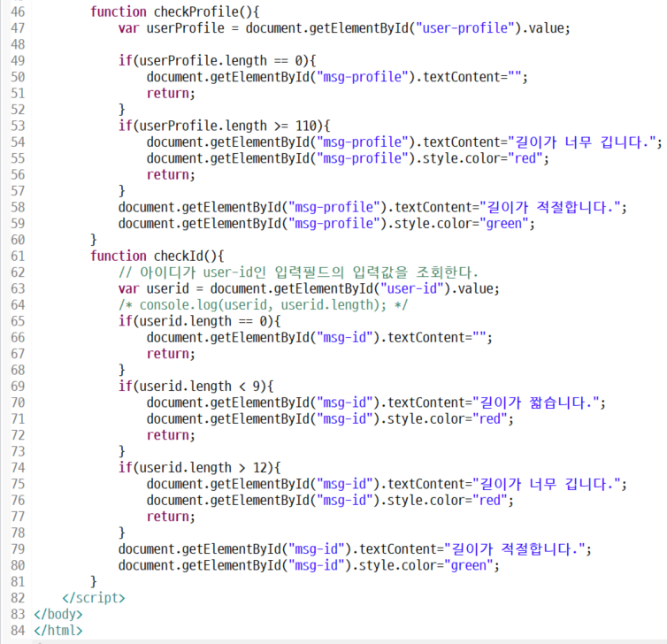Click the checkId function name on line 61

178,256
